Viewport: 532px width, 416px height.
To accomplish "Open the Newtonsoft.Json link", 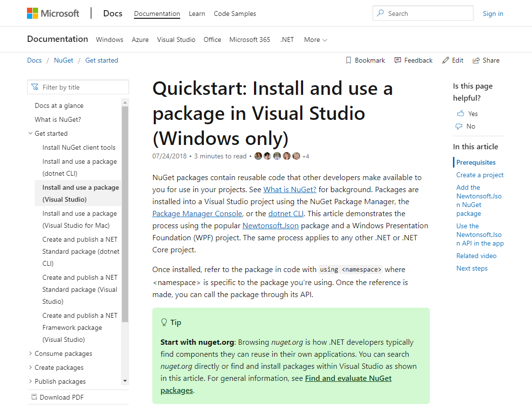I will pos(270,226).
